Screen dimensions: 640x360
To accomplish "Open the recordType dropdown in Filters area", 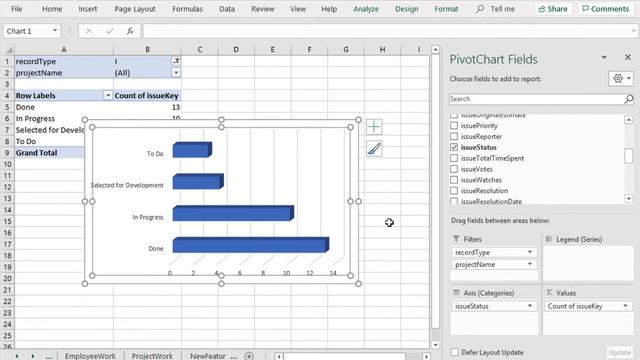I will coord(530,252).
